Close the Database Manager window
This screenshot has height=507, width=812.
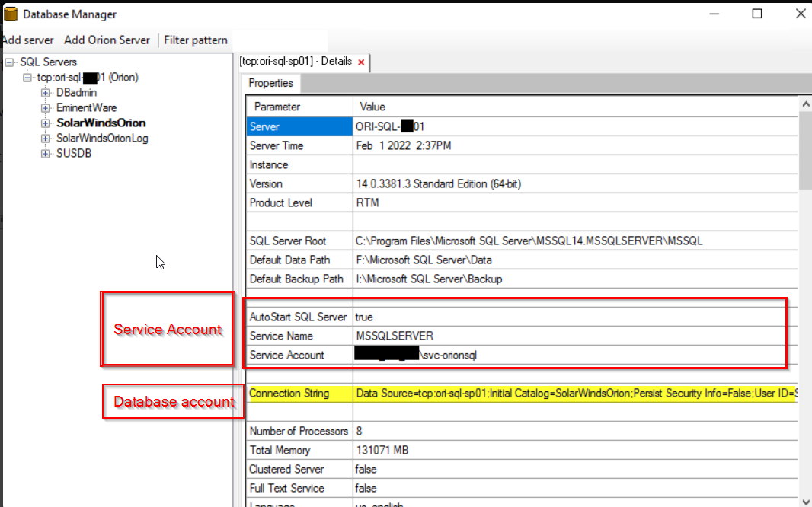(801, 14)
